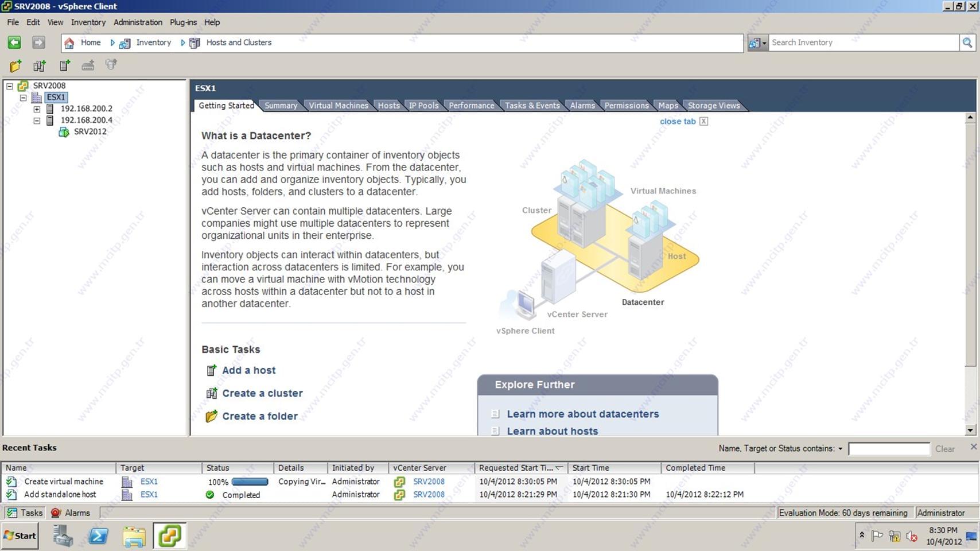Click ESX1 target link of Create virtual machine
This screenshot has height=551, width=980.
[149, 482]
